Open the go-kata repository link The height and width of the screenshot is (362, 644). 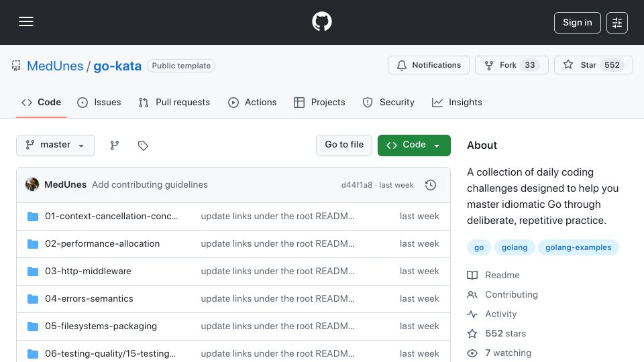point(117,66)
